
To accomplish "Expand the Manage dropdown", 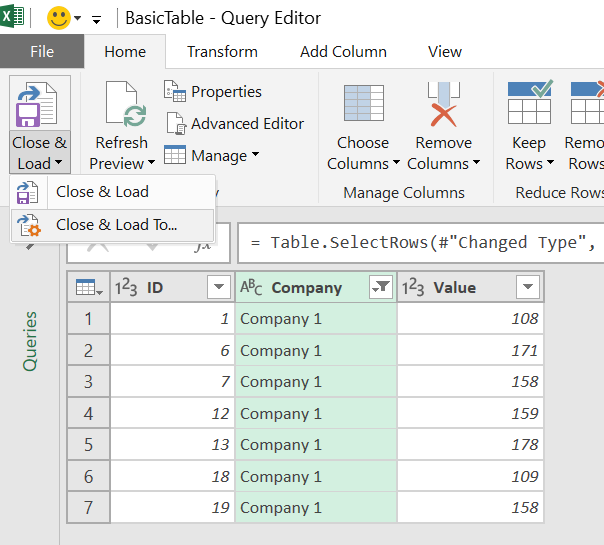I will click(255, 154).
